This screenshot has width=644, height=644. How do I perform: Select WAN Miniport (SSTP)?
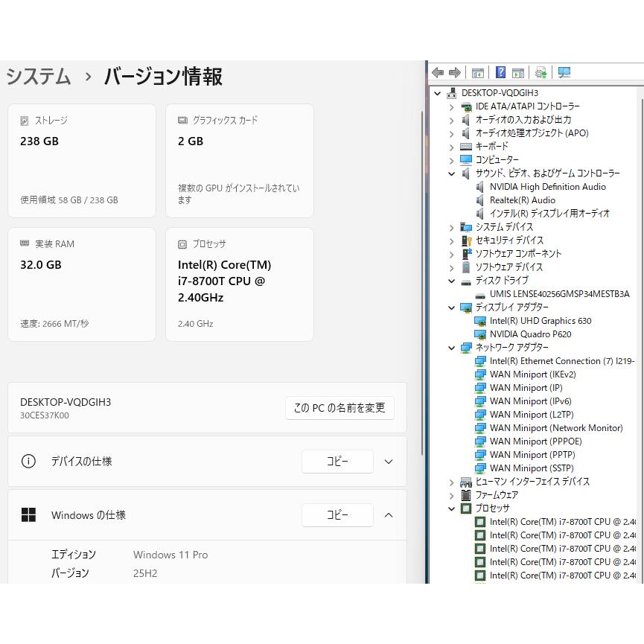coord(532,468)
